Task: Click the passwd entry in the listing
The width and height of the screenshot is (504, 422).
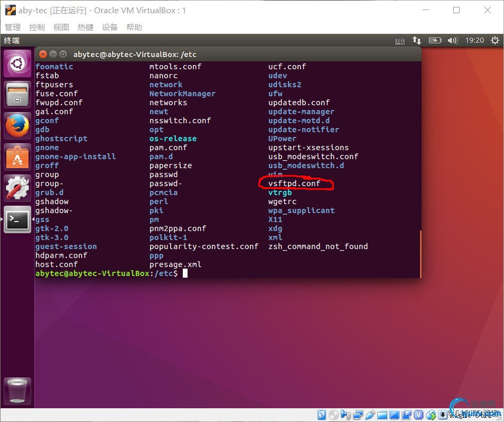Action: pos(164,175)
